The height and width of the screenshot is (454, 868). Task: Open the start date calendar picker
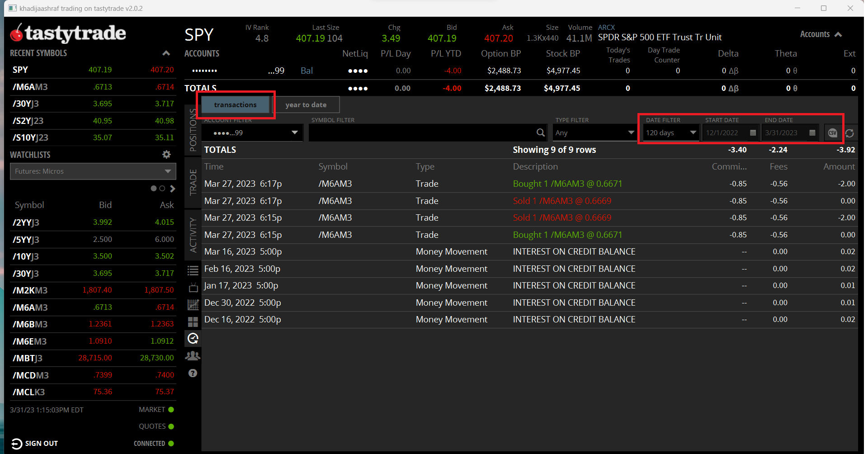(753, 133)
